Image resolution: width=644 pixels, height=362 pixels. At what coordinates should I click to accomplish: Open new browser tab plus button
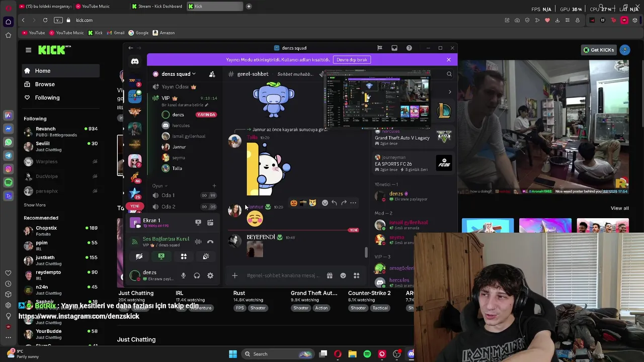pos(249,7)
